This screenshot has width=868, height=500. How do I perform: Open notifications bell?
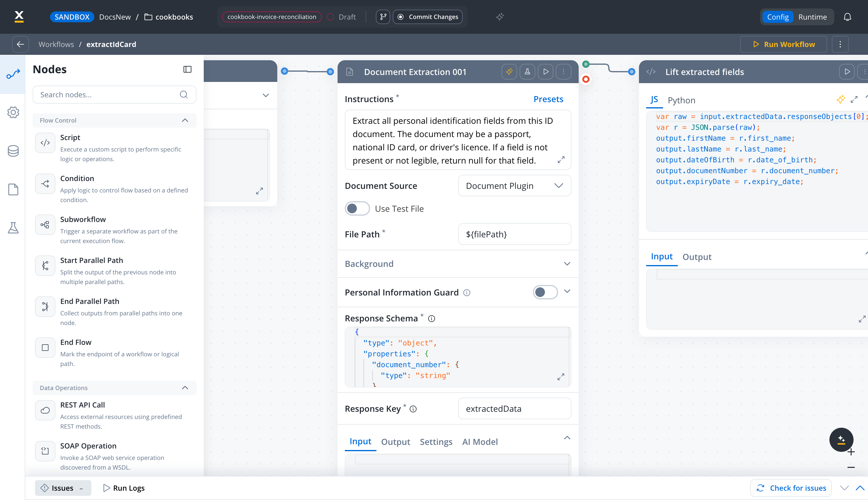[x=848, y=17]
